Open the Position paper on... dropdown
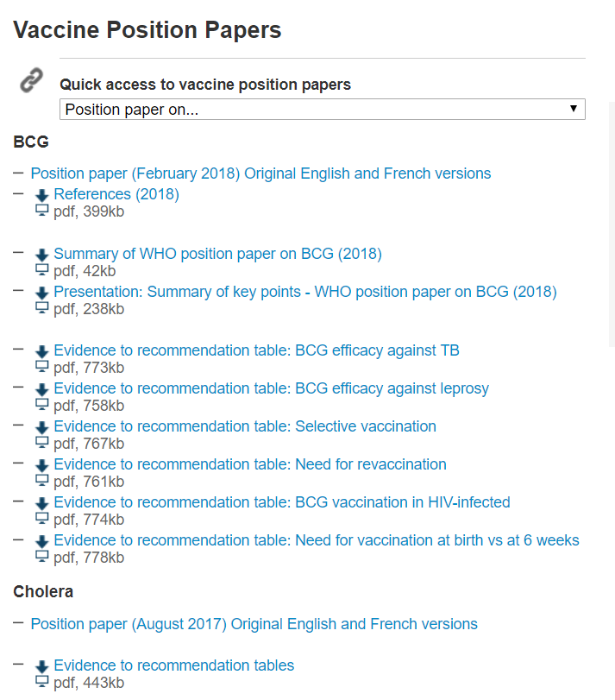 [322, 109]
